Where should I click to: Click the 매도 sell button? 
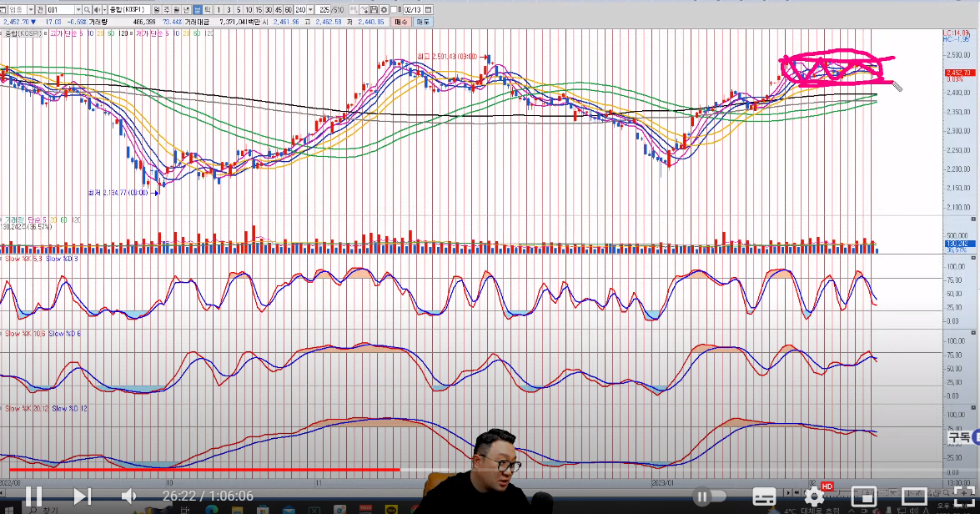[x=423, y=22]
